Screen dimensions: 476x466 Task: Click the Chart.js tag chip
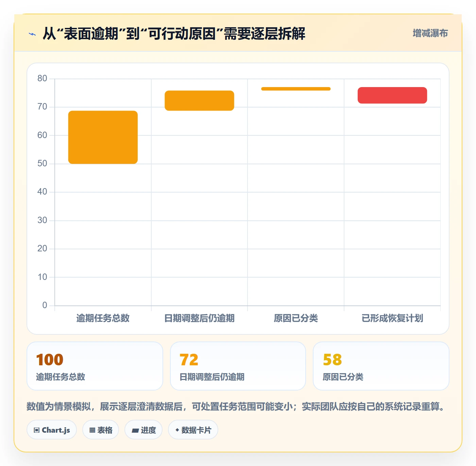point(52,430)
